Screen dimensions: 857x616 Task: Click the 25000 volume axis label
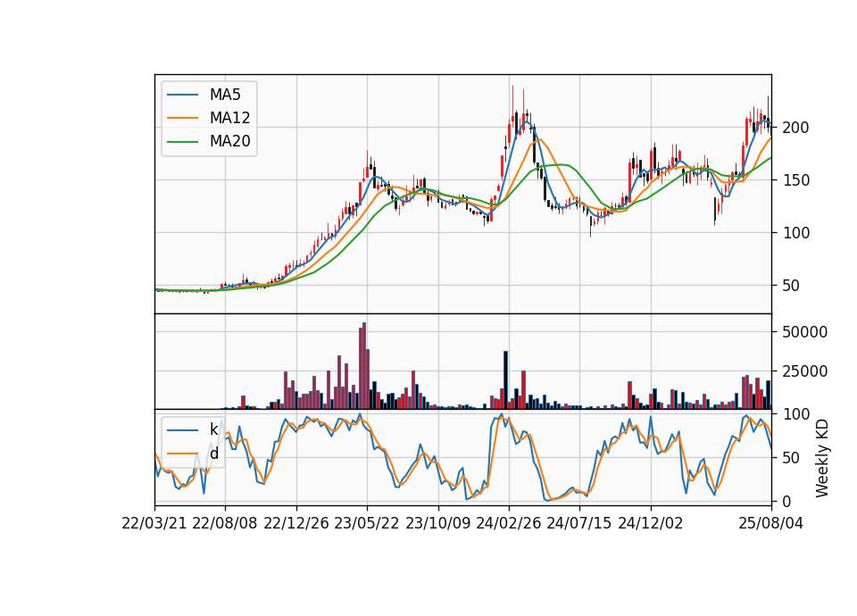coord(804,371)
